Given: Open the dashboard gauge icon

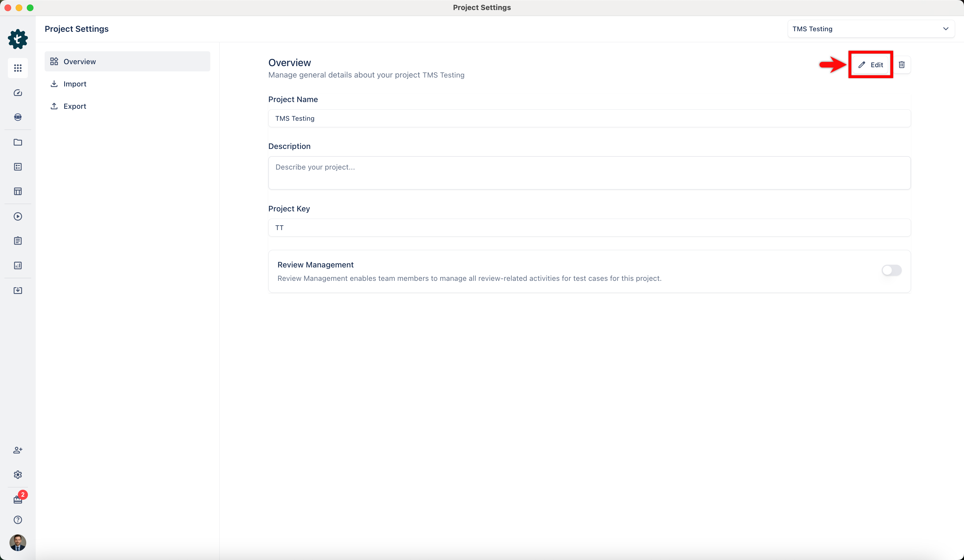Looking at the screenshot, I should pos(18,93).
